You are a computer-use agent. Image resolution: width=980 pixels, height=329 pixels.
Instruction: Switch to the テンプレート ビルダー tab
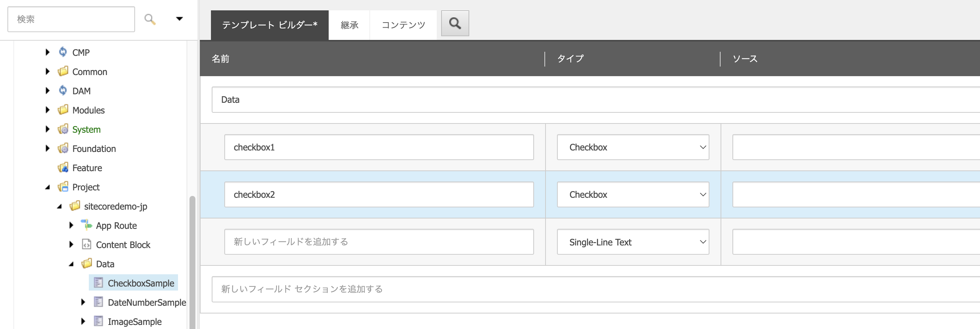(x=269, y=25)
